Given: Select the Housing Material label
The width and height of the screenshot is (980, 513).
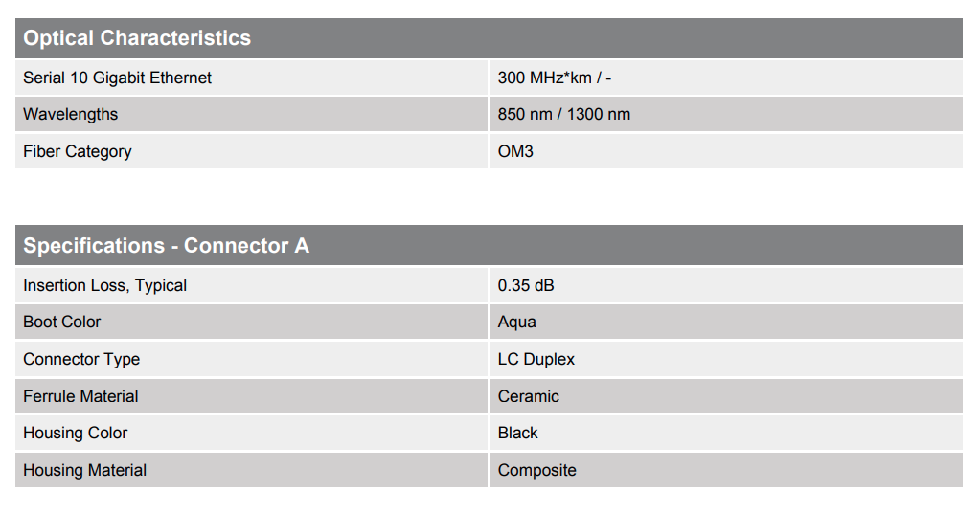Looking at the screenshot, I should click(85, 470).
